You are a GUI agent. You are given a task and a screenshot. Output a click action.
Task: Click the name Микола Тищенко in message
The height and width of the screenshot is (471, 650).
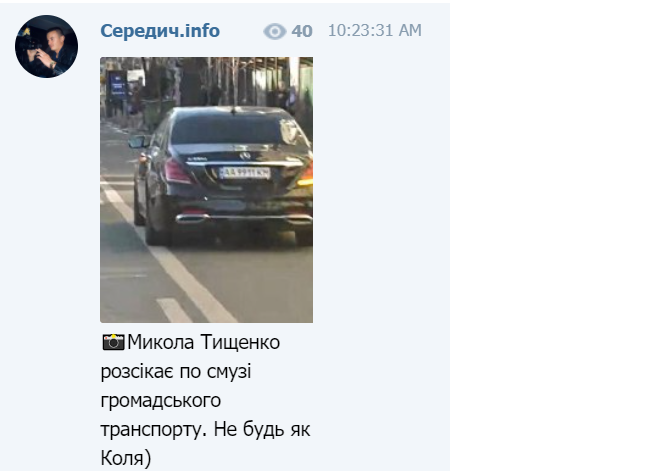pos(204,342)
